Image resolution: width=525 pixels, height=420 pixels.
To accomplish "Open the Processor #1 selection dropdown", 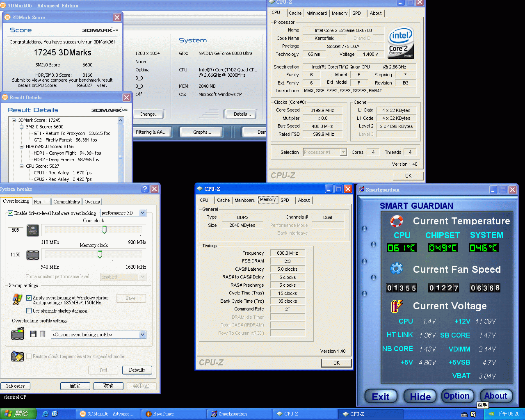I will pyautogui.click(x=343, y=152).
